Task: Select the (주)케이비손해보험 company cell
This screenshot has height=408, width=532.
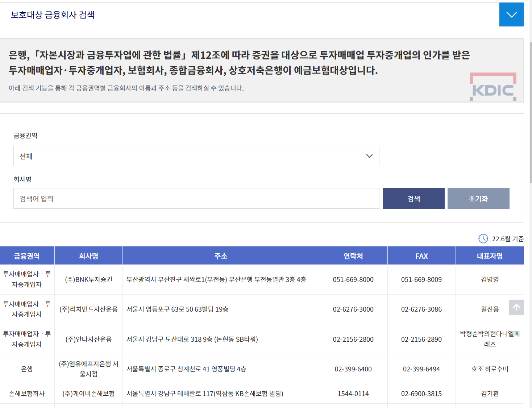Action: (89, 394)
